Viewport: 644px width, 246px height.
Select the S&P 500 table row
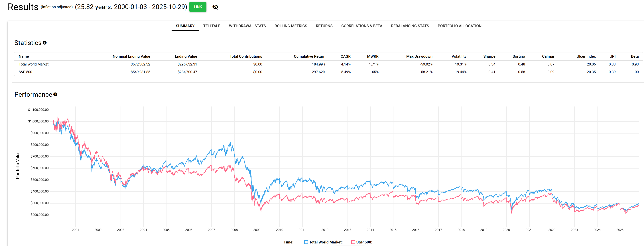point(25,72)
